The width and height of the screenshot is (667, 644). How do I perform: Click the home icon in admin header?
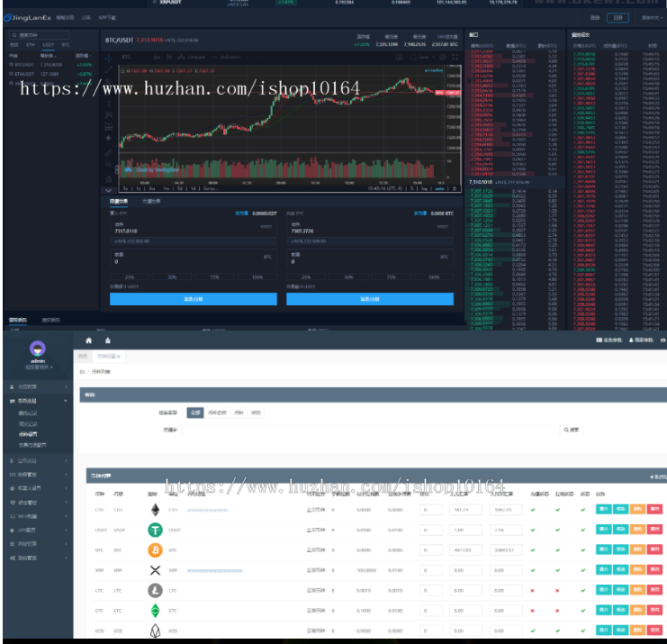click(x=88, y=340)
